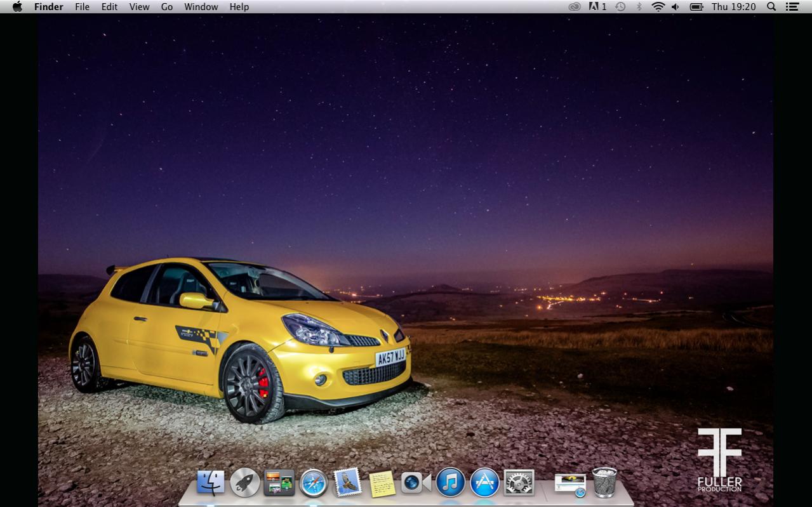Open Finder from the dock

[x=210, y=483]
